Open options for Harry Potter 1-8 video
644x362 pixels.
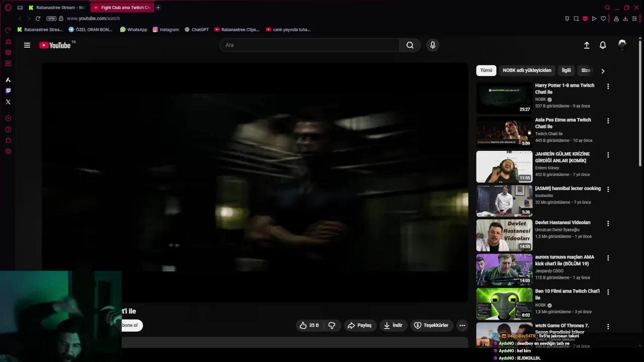[x=608, y=86]
